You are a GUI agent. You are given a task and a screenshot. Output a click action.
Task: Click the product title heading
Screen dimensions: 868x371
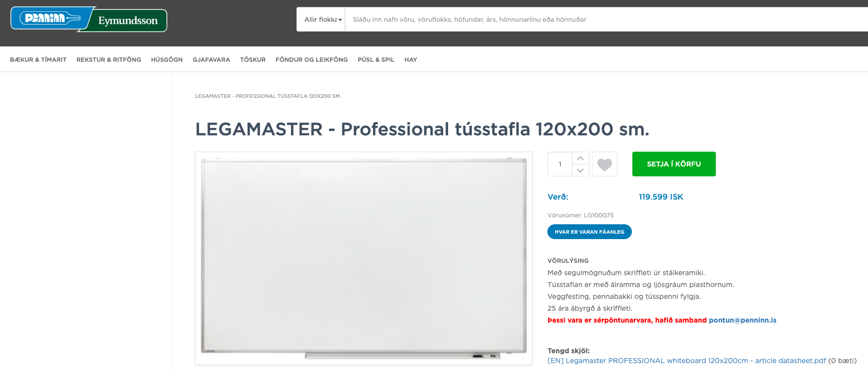pyautogui.click(x=422, y=129)
